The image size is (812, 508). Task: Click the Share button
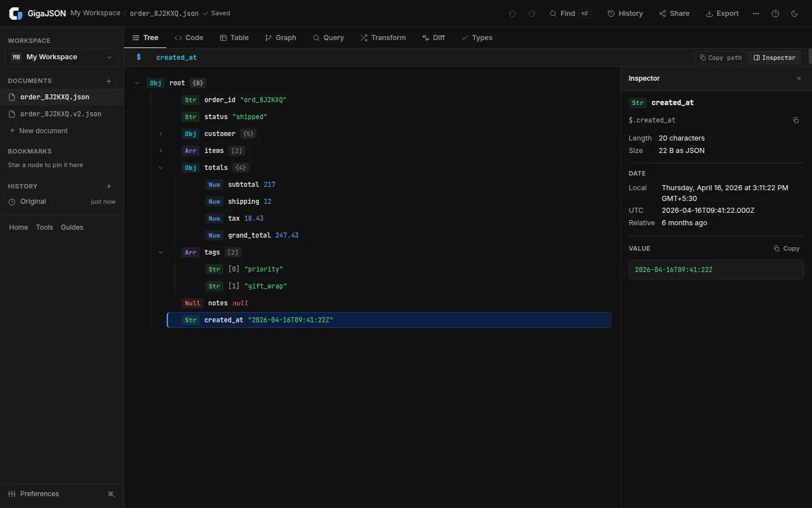[x=674, y=14]
